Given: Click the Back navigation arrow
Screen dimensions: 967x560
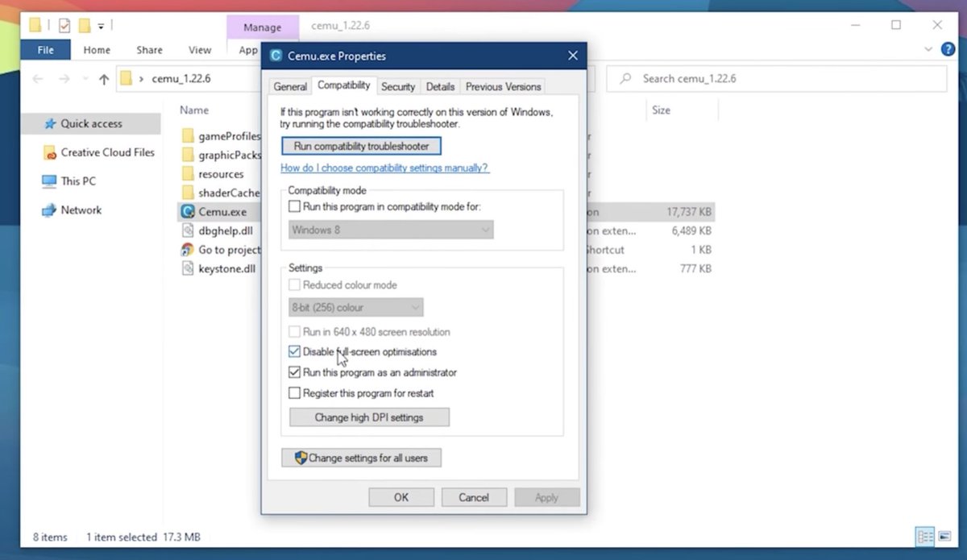Looking at the screenshot, I should (38, 79).
